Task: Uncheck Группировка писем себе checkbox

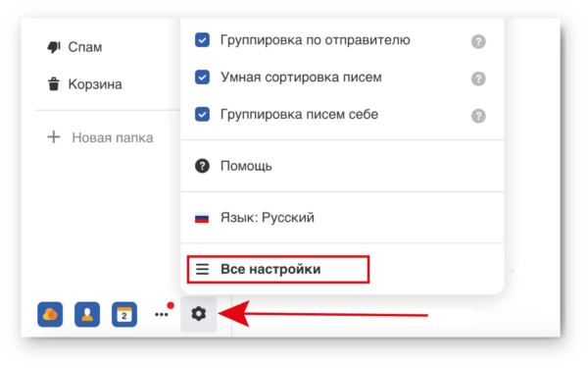Action: click(202, 114)
